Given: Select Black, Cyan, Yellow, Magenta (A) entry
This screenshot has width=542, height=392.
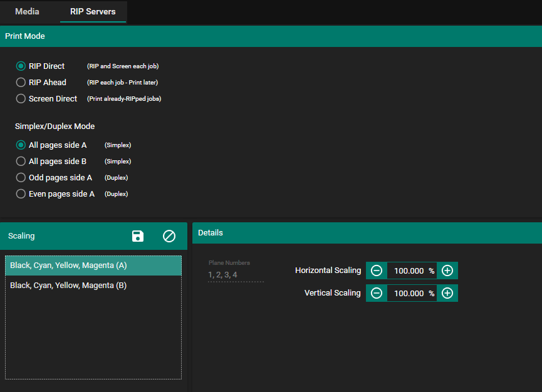Looking at the screenshot, I should click(x=93, y=266).
